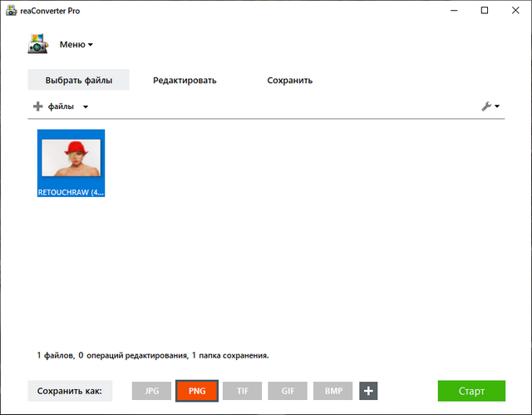The width and height of the screenshot is (532, 415).
Task: Switch to the Выбрать файлы tab
Action: coord(78,81)
